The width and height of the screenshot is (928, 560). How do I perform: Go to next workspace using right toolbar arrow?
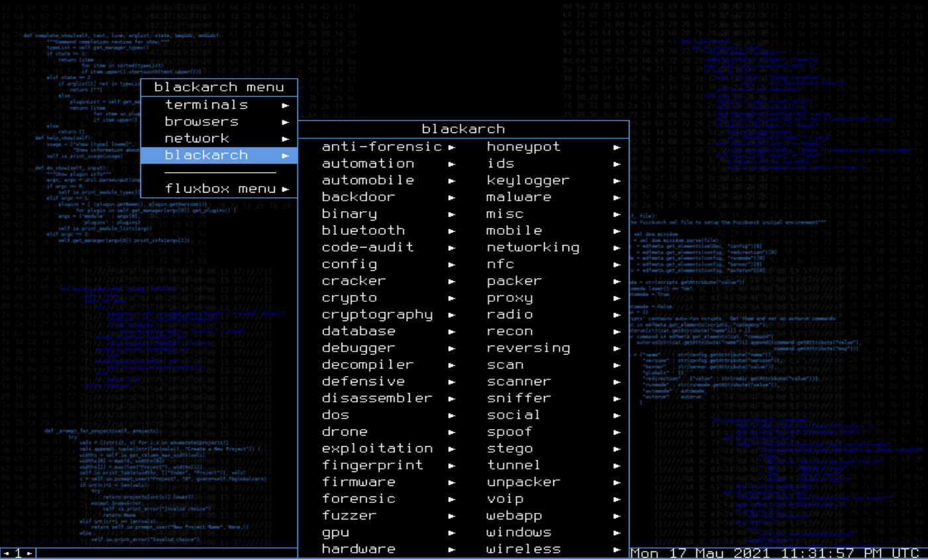point(30,553)
